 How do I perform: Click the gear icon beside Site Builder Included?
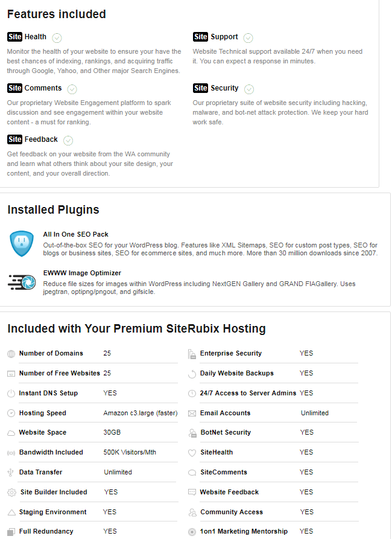click(x=11, y=493)
